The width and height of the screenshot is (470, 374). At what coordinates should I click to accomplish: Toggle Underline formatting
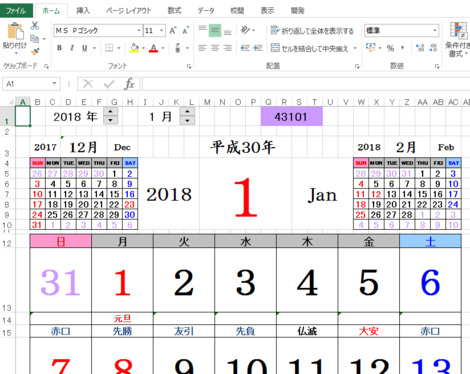coord(85,48)
